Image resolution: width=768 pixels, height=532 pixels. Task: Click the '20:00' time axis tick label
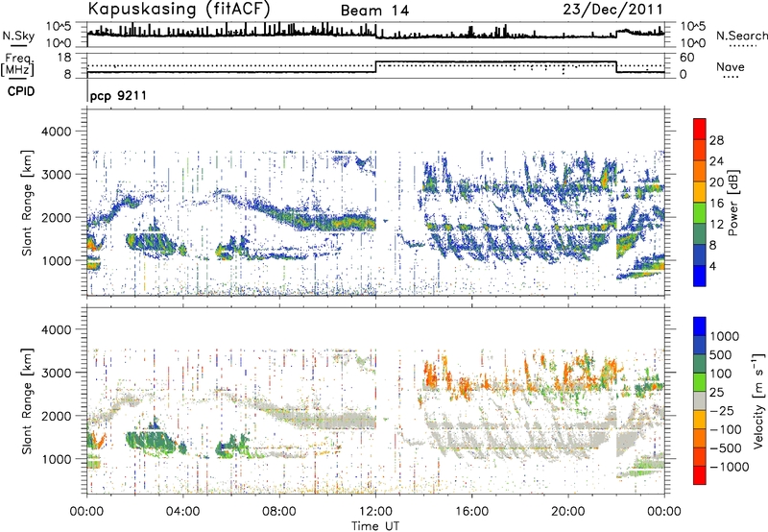[x=567, y=512]
